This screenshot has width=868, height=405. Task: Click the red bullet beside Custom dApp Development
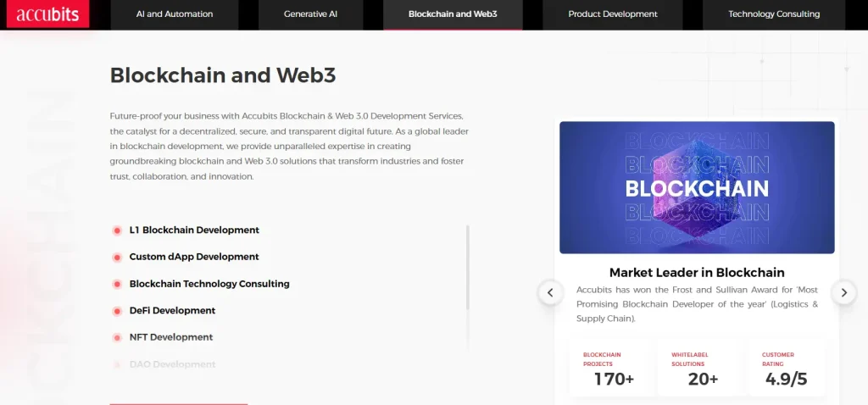pos(117,258)
